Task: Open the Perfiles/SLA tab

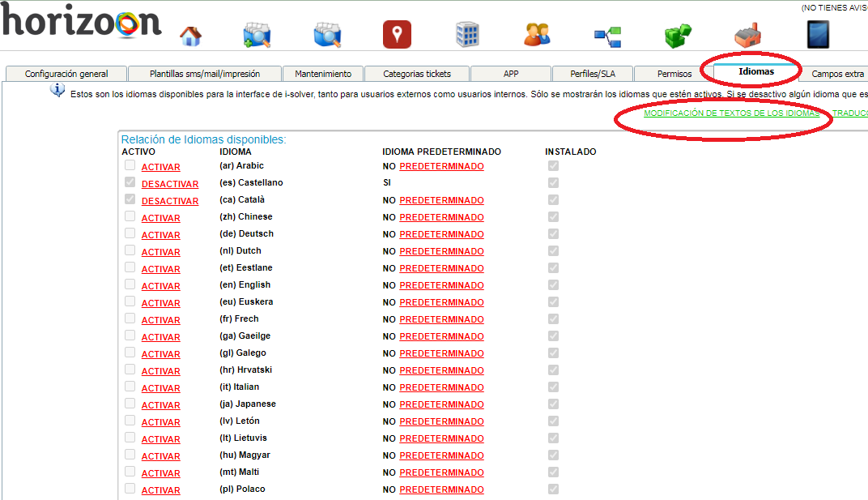Action: pyautogui.click(x=593, y=74)
